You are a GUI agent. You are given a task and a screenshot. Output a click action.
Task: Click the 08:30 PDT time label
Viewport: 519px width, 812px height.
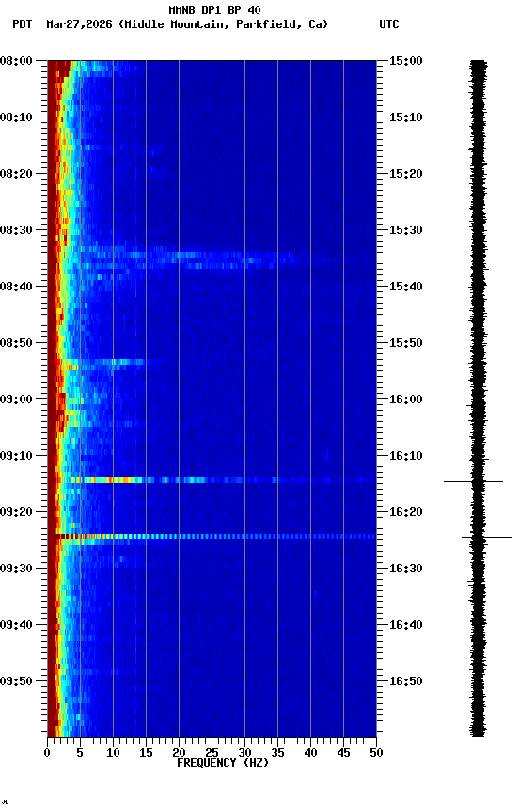pos(16,230)
